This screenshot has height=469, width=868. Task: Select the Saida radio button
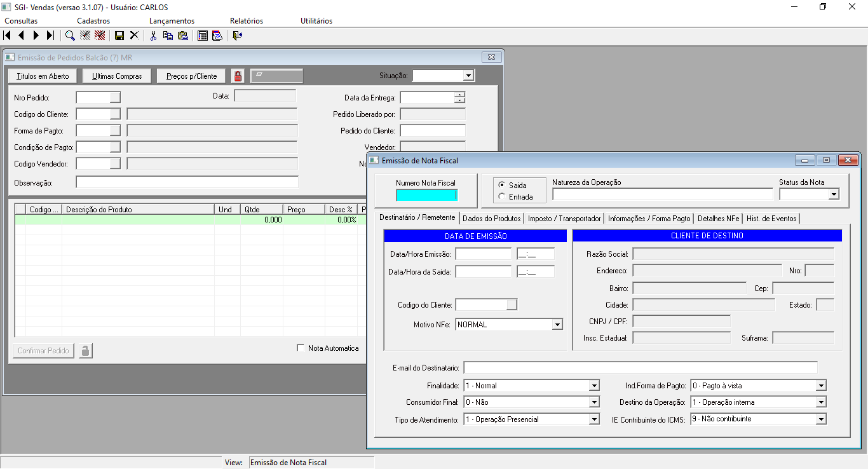502,186
